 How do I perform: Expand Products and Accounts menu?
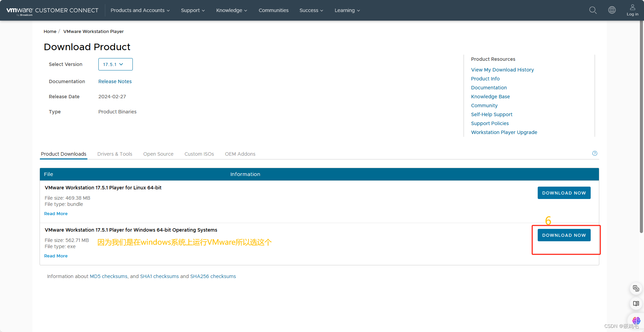(x=140, y=10)
